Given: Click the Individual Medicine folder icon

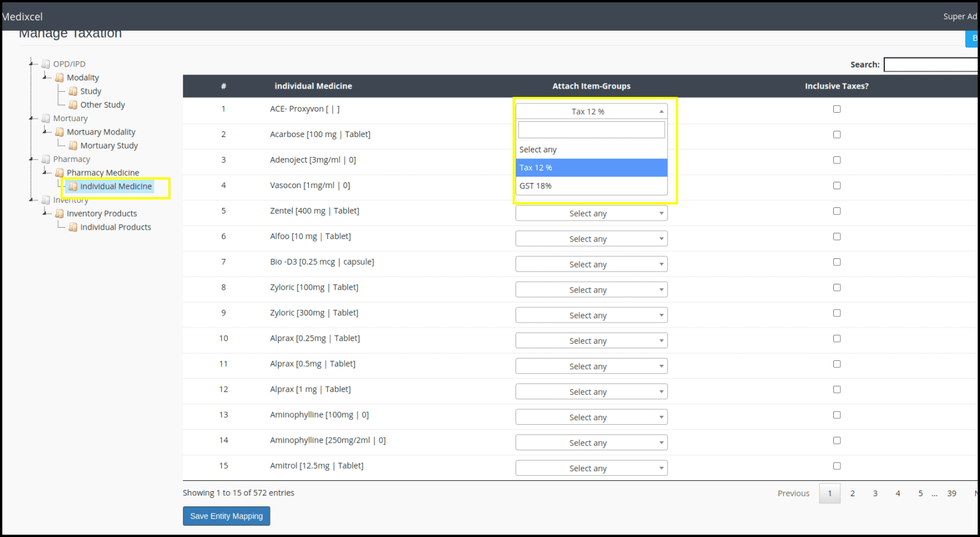Looking at the screenshot, I should click(73, 186).
